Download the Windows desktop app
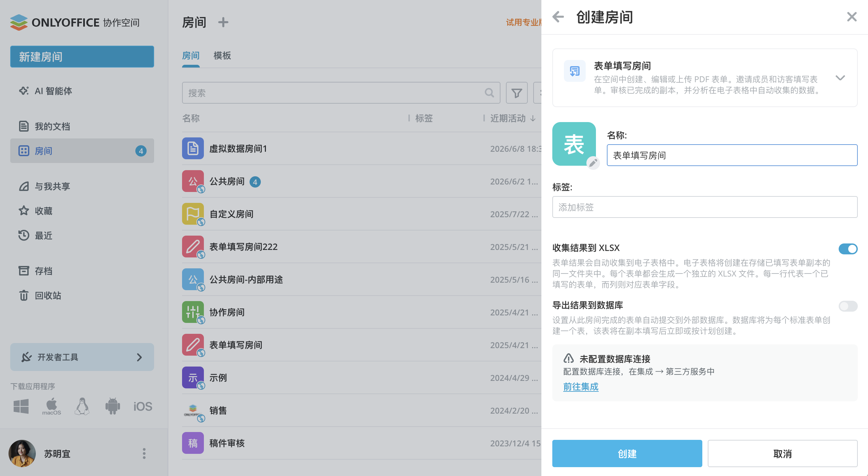 coord(21,406)
